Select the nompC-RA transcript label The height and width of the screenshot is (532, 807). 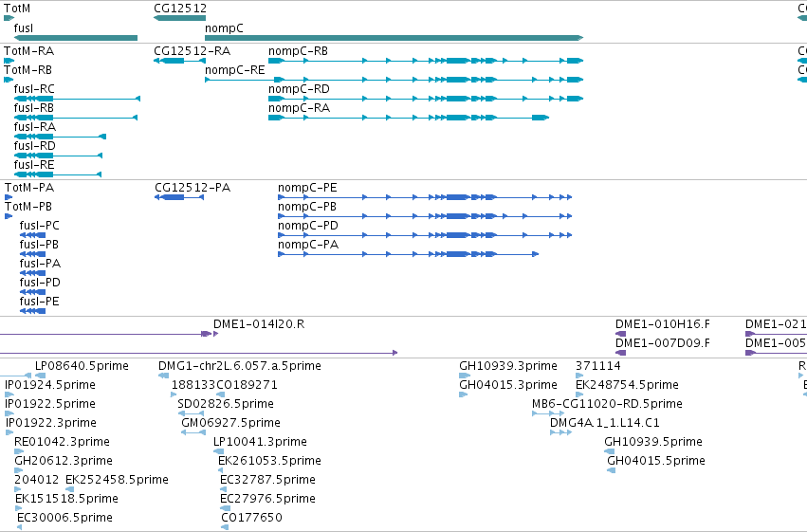pos(299,108)
